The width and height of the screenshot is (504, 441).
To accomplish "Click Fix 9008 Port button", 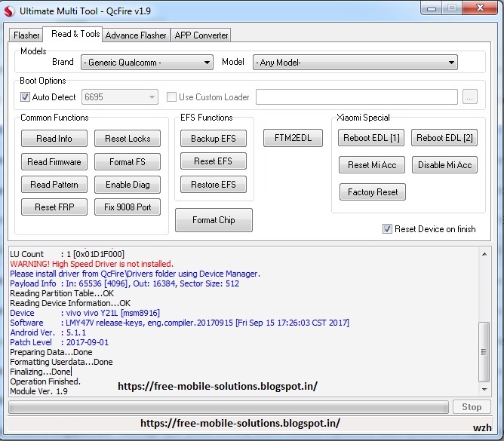I will click(128, 207).
